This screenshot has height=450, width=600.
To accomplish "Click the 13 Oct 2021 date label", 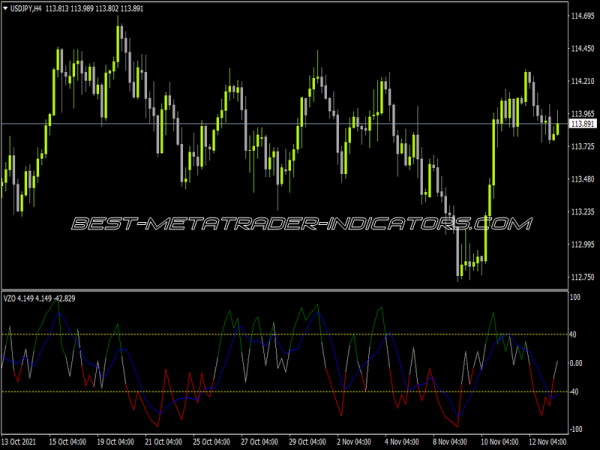I will 23,441.
